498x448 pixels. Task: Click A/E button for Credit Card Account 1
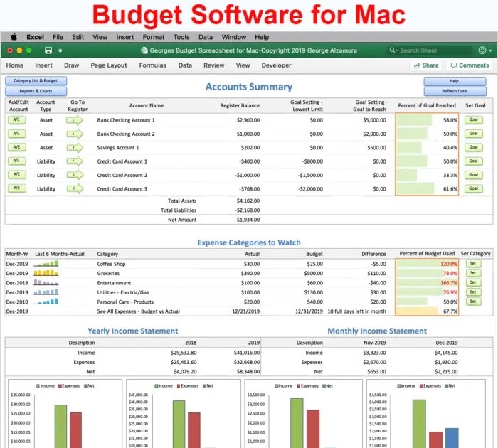[17, 161]
